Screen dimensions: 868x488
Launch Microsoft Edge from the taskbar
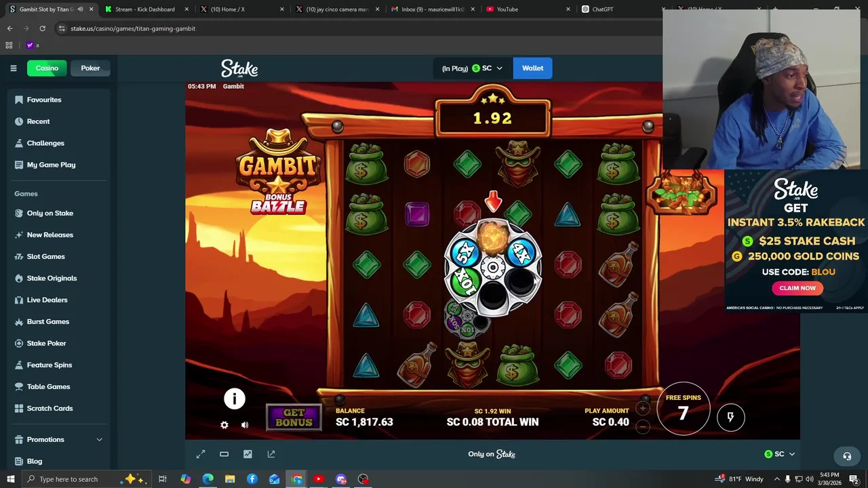(208, 479)
